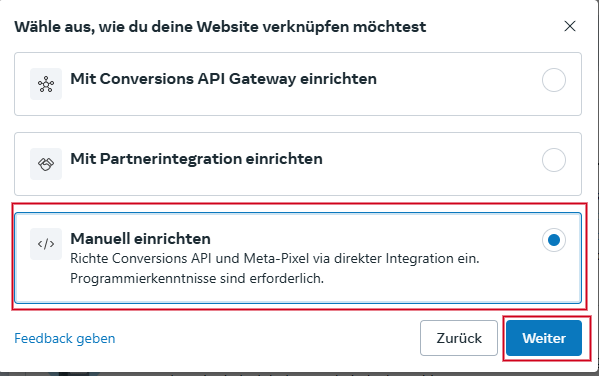Screen dimensions: 599x376
Task: Click the Conversions API Gateway network icon
Action: [x=46, y=84]
